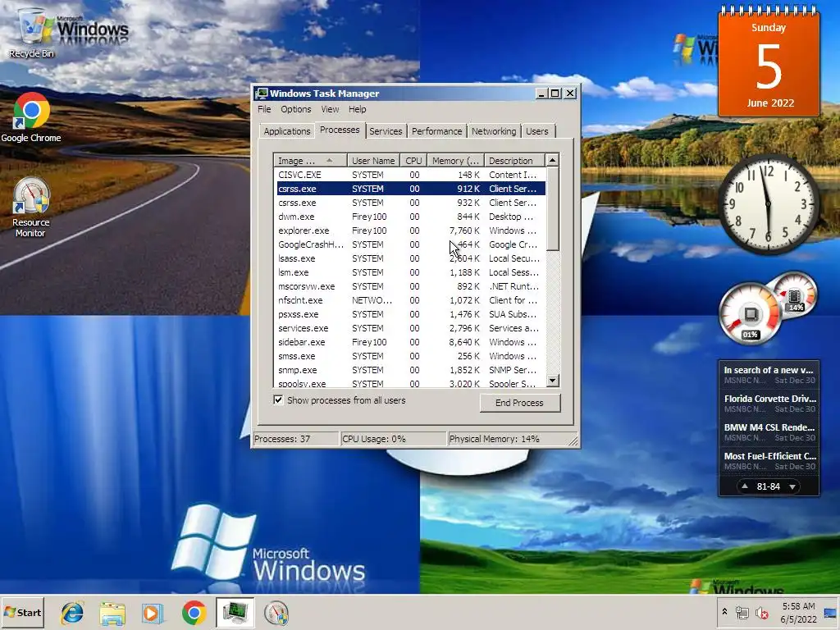Screen dimensions: 840x630
Task: Select the nfsclnt.exe process row
Action: coord(410,300)
